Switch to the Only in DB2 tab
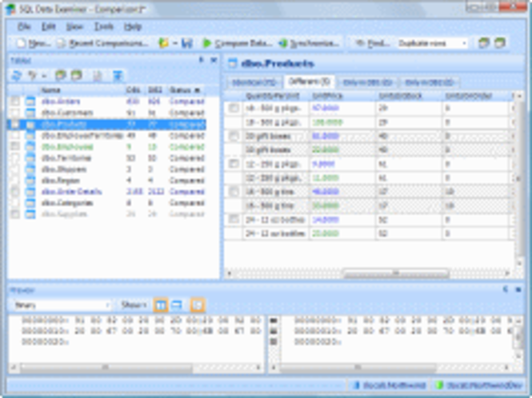This screenshot has height=398, width=532. [429, 82]
